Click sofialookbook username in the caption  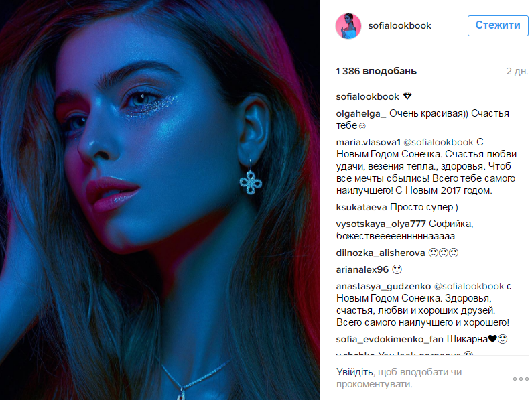coord(367,97)
